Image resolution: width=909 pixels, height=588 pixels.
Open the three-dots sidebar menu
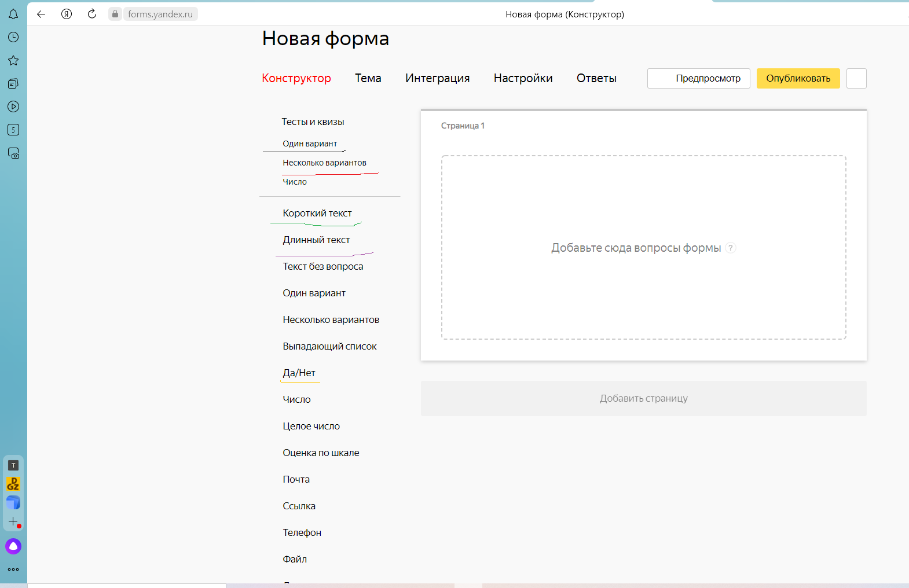point(13,569)
